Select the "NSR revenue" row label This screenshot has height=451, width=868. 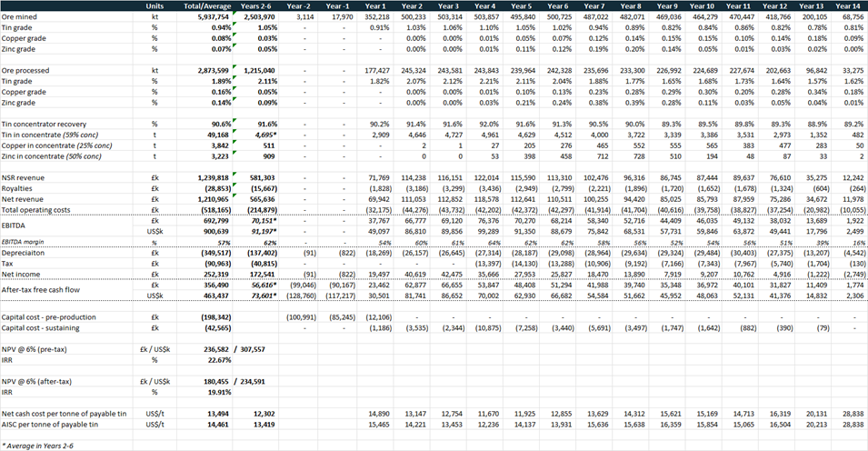point(25,175)
